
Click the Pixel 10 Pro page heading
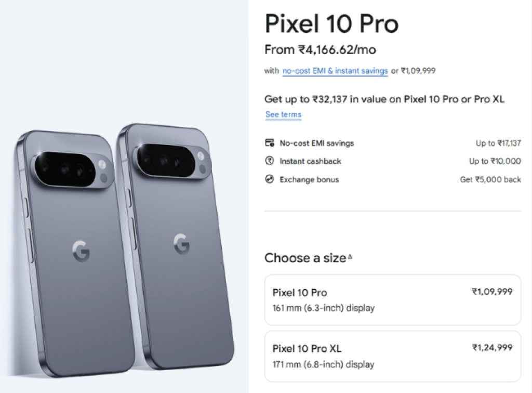point(331,24)
